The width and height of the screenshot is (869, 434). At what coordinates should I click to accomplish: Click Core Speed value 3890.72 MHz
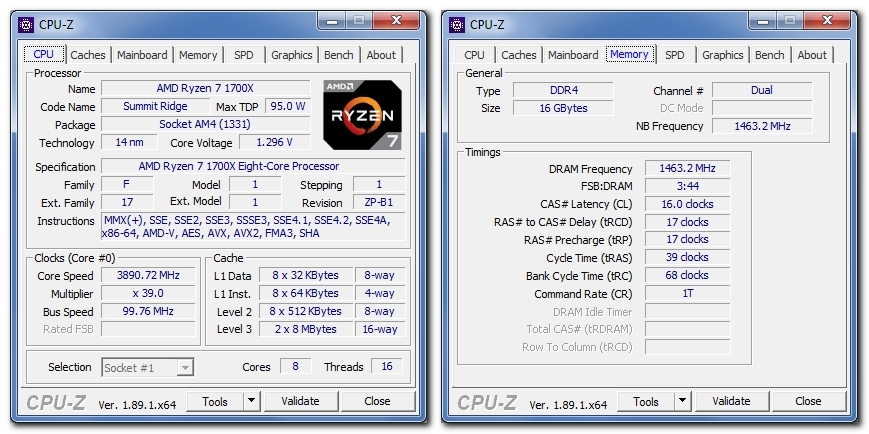click(148, 275)
